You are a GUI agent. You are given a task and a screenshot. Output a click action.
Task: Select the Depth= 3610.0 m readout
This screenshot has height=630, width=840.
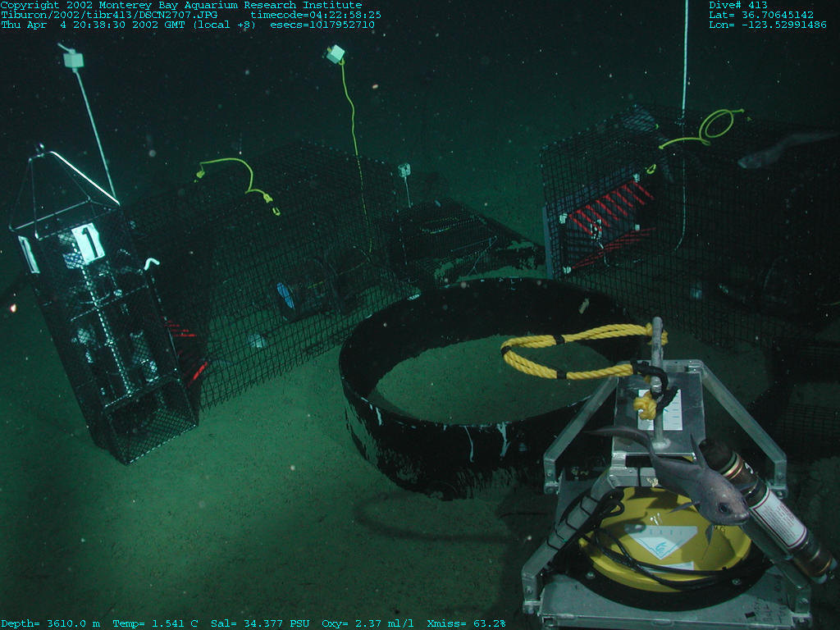51,623
